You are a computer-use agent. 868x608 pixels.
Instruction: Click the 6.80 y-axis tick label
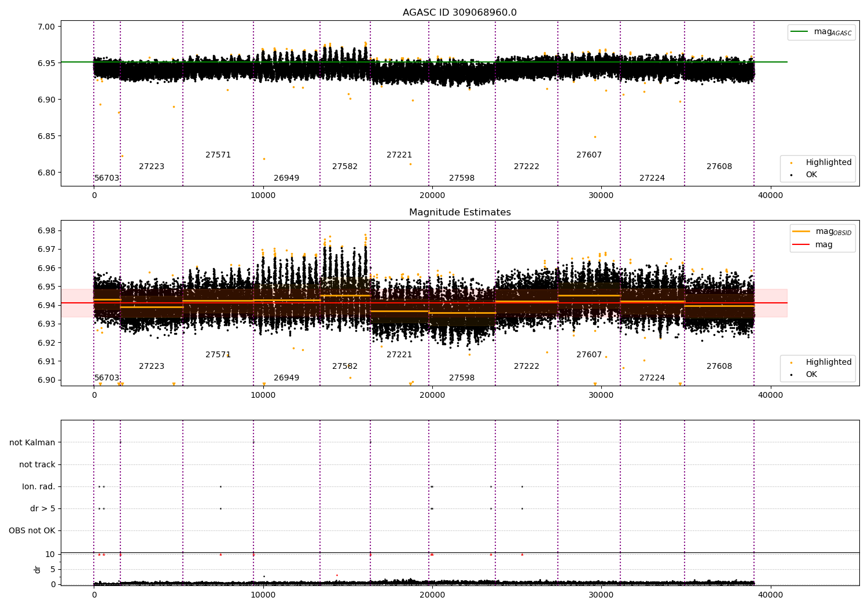[46, 173]
